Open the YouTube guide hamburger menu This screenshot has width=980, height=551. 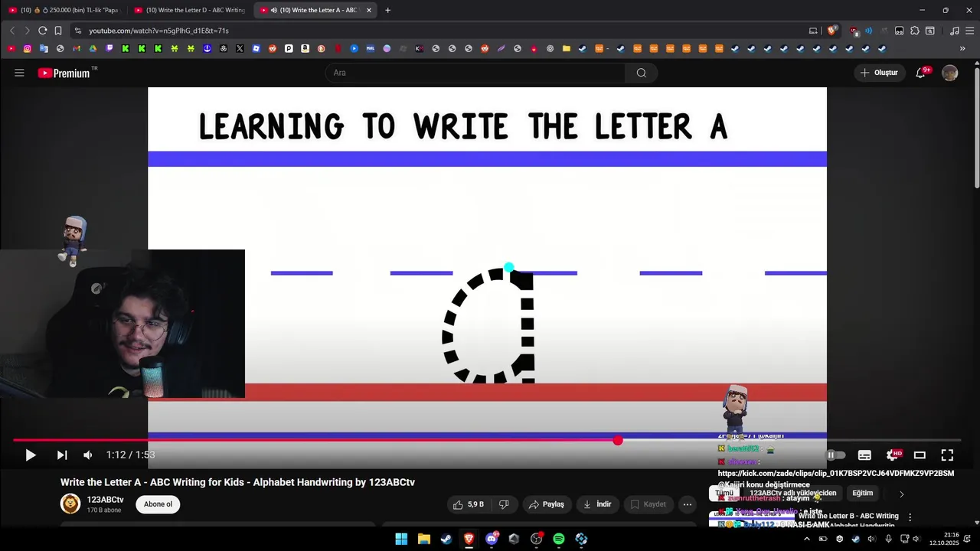click(x=19, y=73)
